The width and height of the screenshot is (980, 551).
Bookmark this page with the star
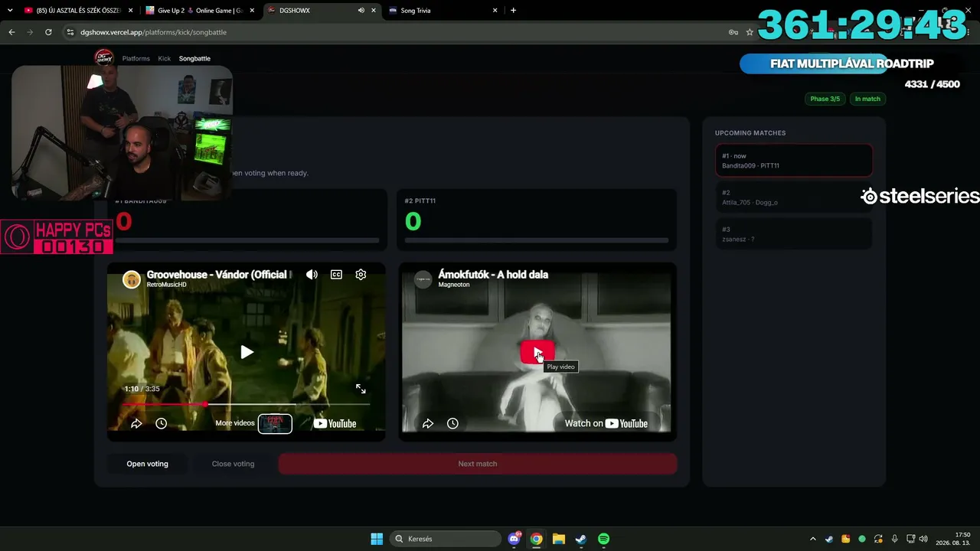point(750,32)
